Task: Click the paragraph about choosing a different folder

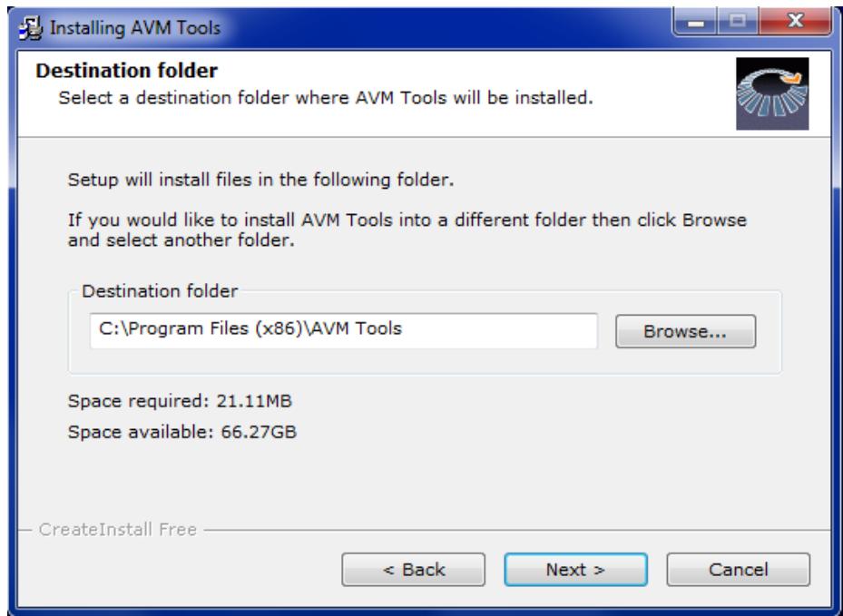Action: (x=407, y=230)
